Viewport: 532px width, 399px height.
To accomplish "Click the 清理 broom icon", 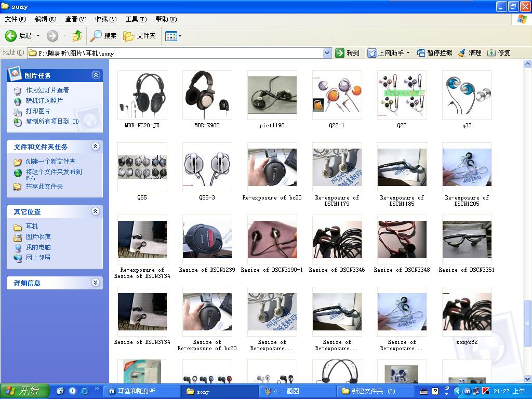I will click(x=461, y=53).
